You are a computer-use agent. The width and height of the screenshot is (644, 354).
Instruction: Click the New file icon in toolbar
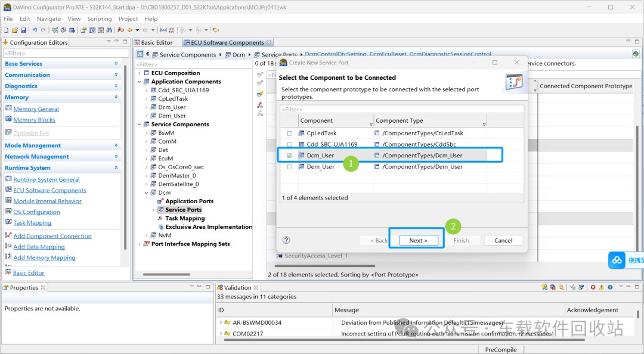click(x=6, y=30)
